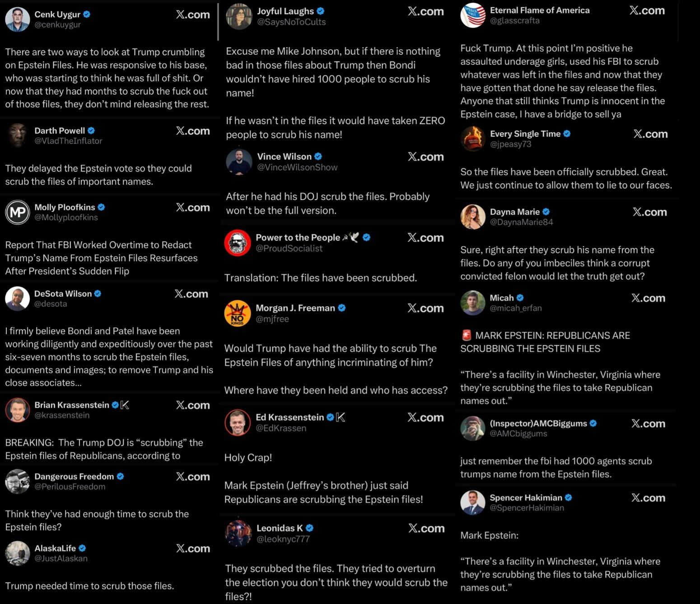Screen dimensions: 700x604
Task: Click the X.com logo on Joyful Laughs' post
Action: coord(425,12)
